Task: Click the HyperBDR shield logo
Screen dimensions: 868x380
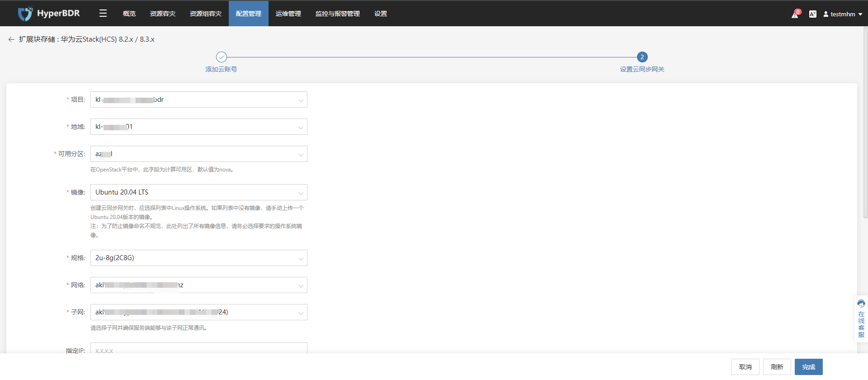Action: [x=25, y=14]
